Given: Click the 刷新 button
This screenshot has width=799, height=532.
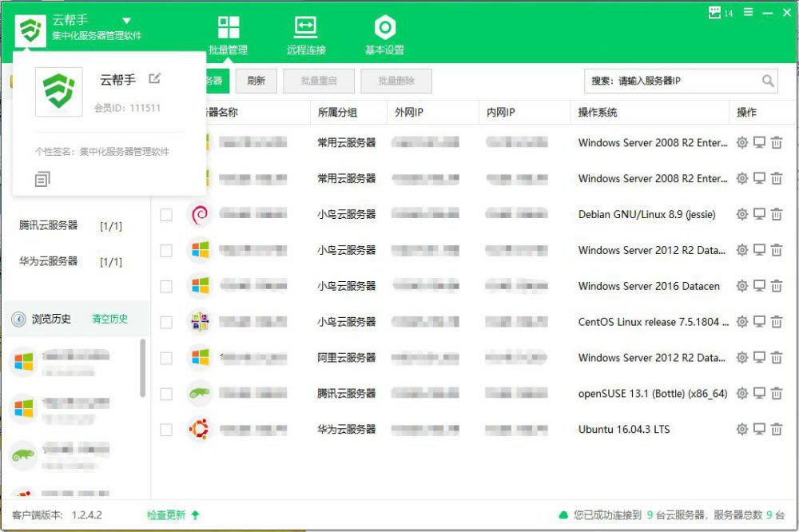Looking at the screenshot, I should 256,81.
